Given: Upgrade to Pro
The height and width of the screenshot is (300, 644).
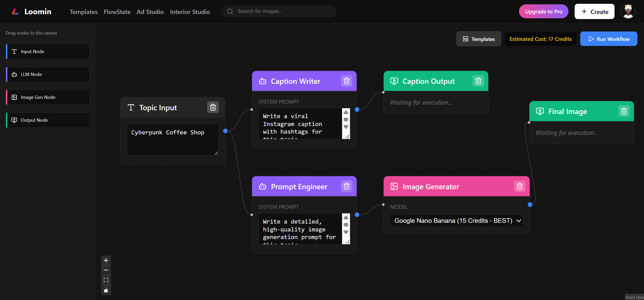Looking at the screenshot, I should [543, 11].
